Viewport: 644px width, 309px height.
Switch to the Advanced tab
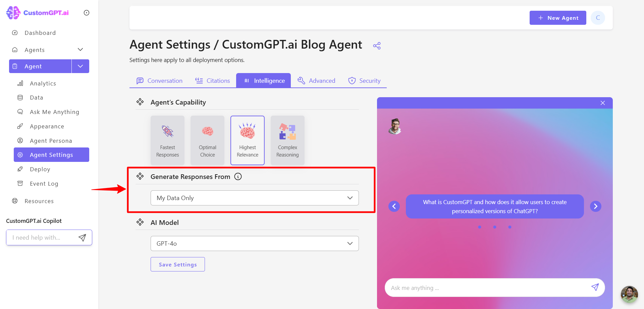point(316,81)
